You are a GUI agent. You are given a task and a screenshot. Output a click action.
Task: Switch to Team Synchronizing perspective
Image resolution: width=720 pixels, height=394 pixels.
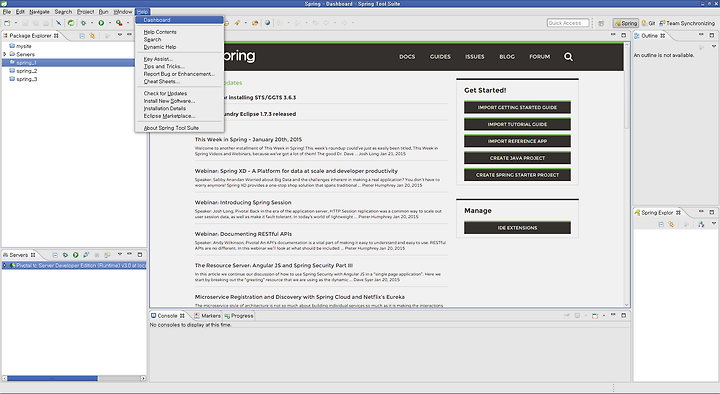coord(687,23)
